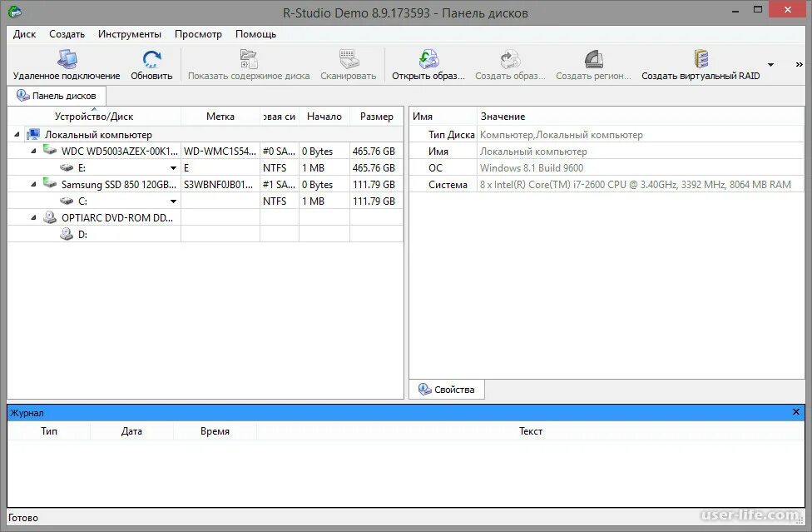
Task: Click Open image (Открыть образ) icon
Action: coord(428,59)
